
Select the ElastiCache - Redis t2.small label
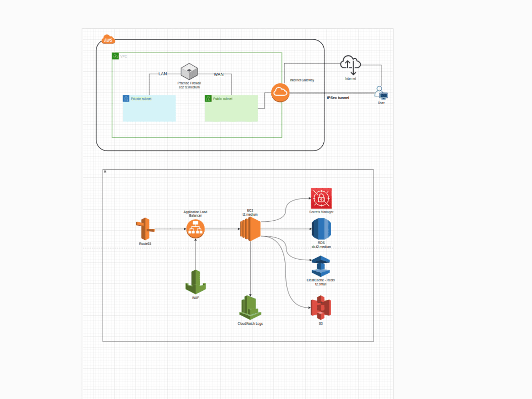[x=321, y=282]
